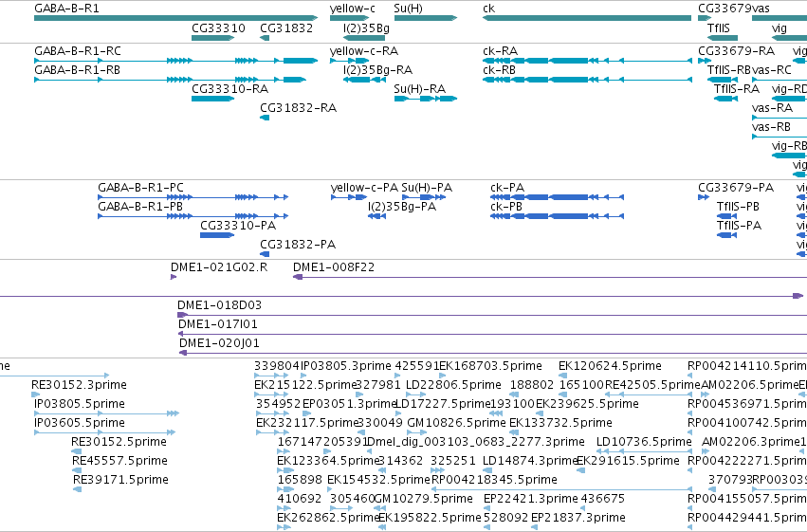Click the Dmel_dig_003103_0683_2277.3prime label

coord(475,443)
